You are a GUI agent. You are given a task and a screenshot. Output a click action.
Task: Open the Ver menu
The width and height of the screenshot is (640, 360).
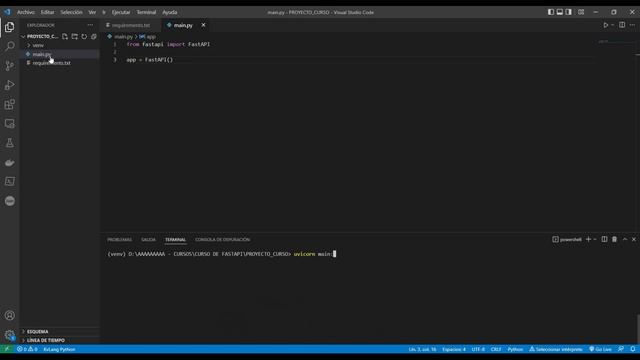[92, 12]
